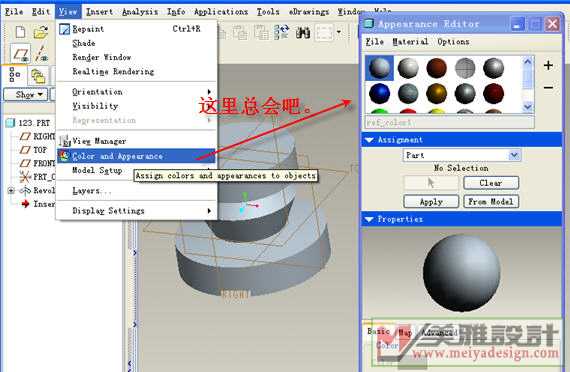570x372 pixels.
Task: Click the plus icon to add appearance
Action: pyautogui.click(x=548, y=65)
